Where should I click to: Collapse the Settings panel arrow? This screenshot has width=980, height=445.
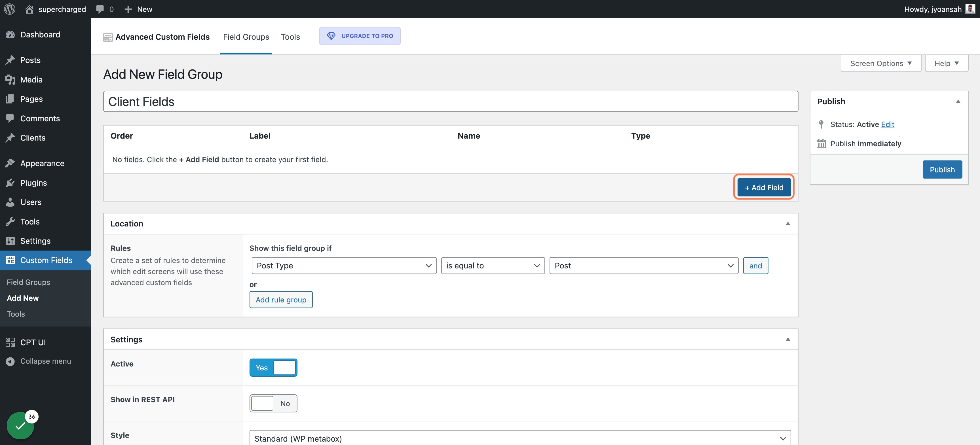pyautogui.click(x=788, y=339)
